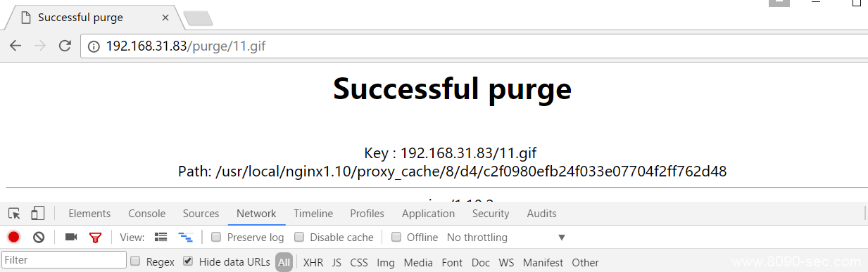This screenshot has width=868, height=272.
Task: Check the Disable cache option
Action: pyautogui.click(x=299, y=238)
